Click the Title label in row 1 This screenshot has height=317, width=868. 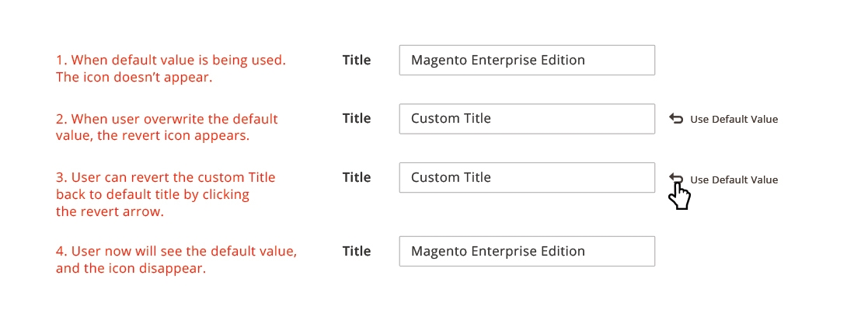(x=357, y=60)
